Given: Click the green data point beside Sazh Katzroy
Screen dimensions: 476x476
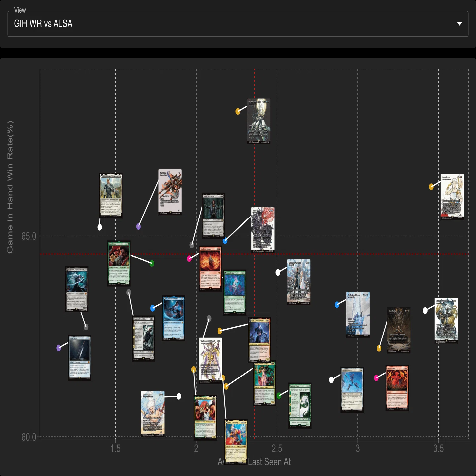Looking at the screenshot, I should 152,263.
